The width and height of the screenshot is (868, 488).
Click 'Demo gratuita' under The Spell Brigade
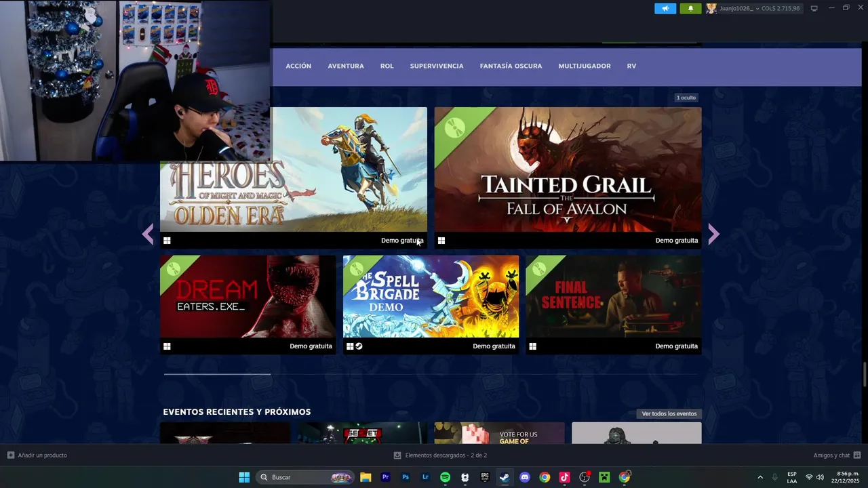[x=494, y=346]
